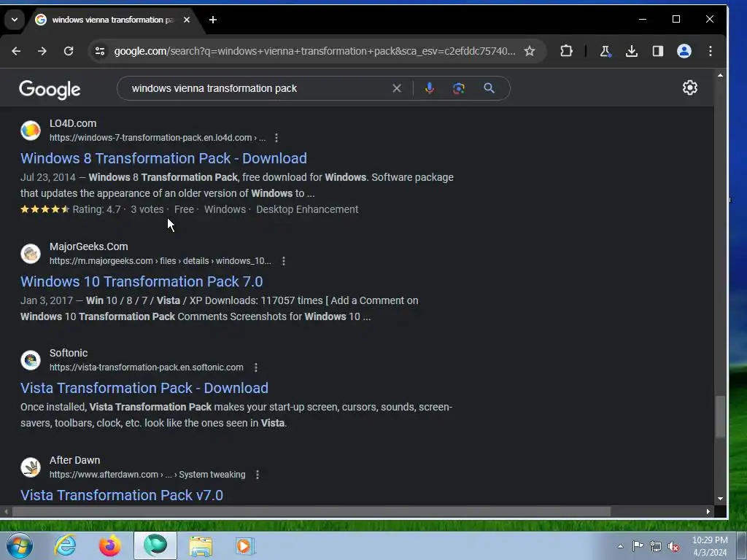747x560 pixels.
Task: Close the windows vienna transformation tab
Action: [x=187, y=20]
